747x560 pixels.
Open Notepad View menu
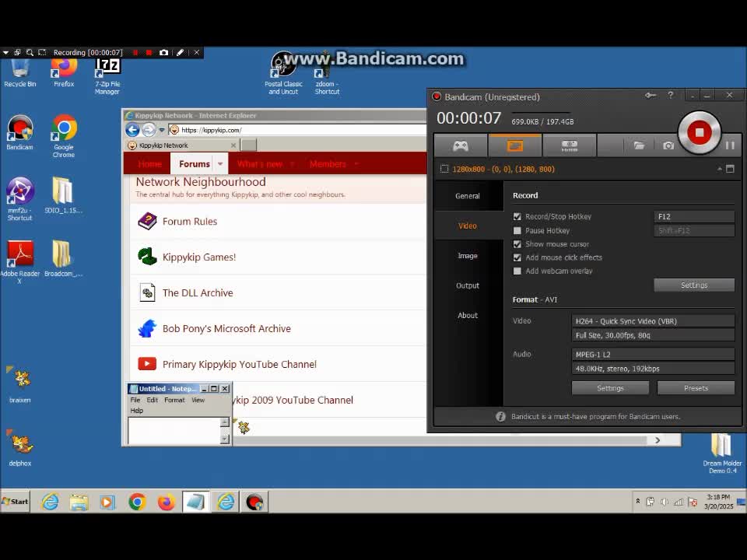198,400
